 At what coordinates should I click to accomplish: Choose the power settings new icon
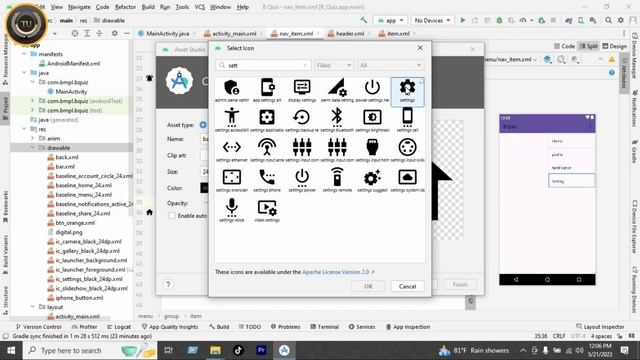click(x=372, y=91)
